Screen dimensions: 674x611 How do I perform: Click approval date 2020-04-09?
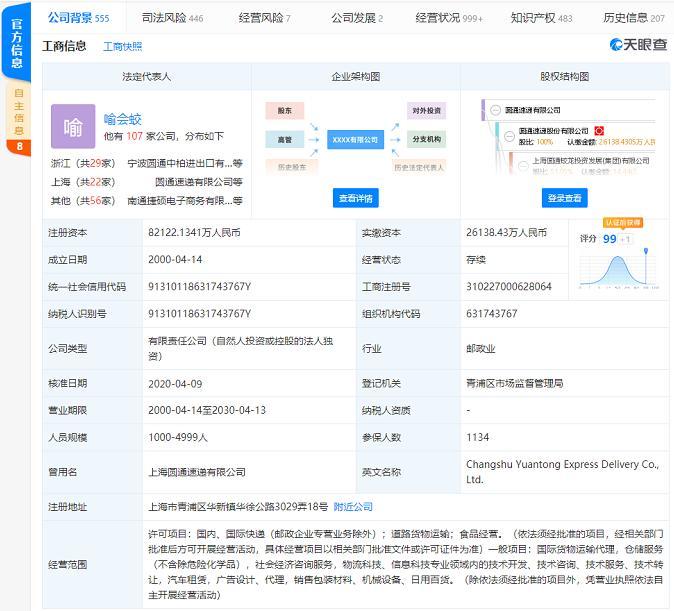175,384
